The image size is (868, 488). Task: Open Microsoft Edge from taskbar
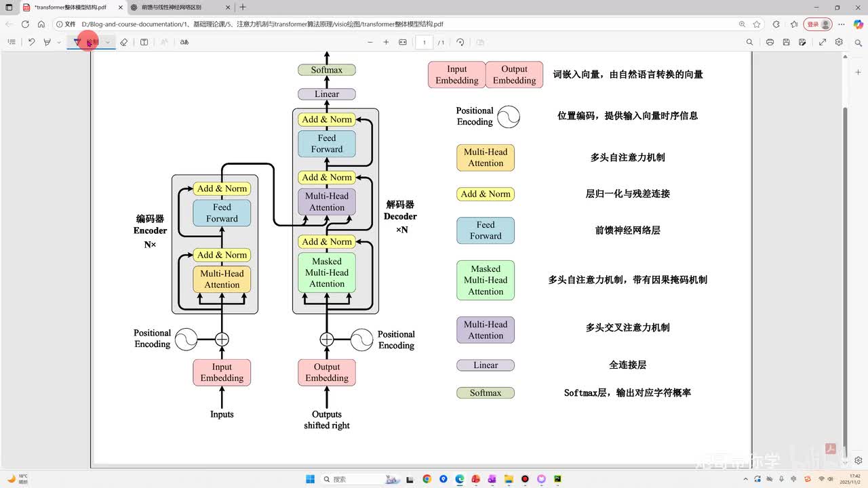click(459, 479)
